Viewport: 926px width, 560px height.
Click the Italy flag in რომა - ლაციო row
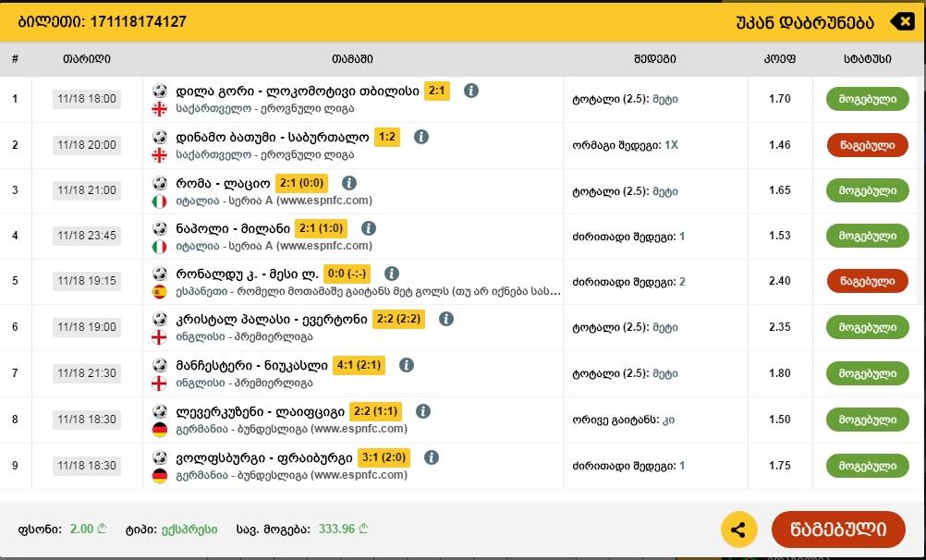pos(160,201)
